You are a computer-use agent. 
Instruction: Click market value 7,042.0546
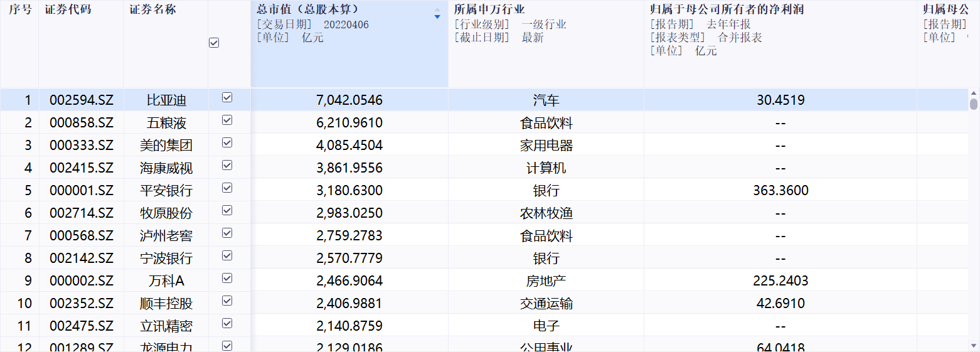[349, 100]
